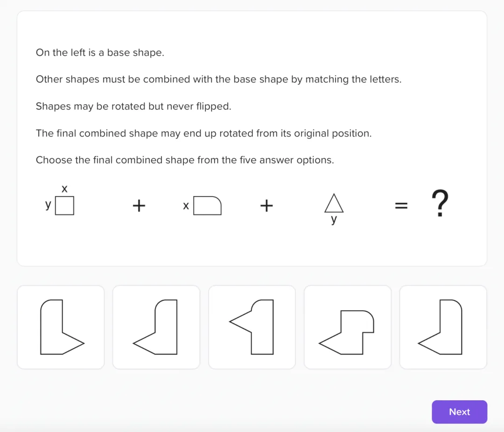Click the large question mark
Screen dimensions: 504x432
pos(440,204)
